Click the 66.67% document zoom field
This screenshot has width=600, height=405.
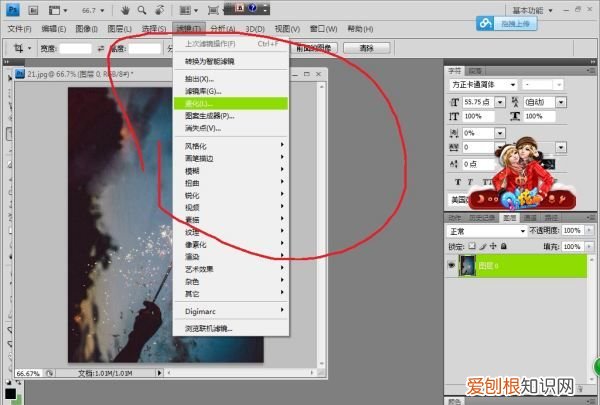[29, 373]
